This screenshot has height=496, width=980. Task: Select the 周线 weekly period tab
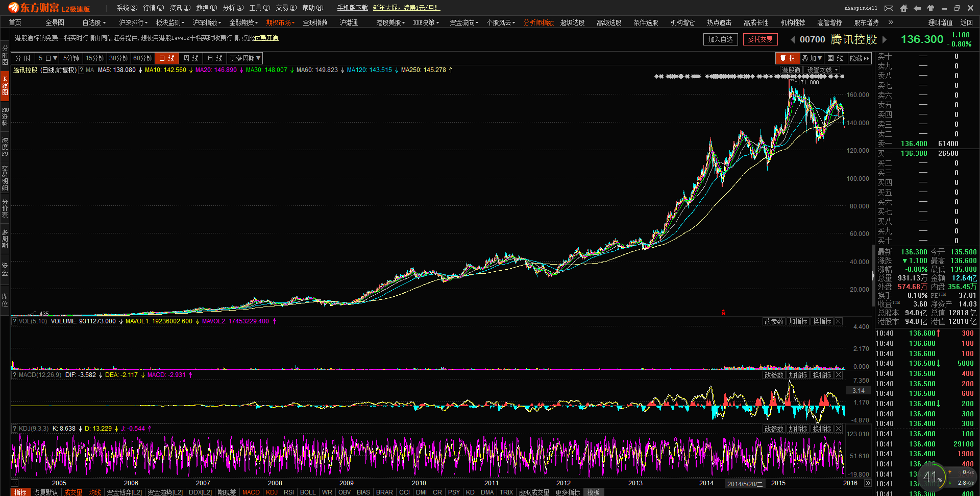[191, 58]
